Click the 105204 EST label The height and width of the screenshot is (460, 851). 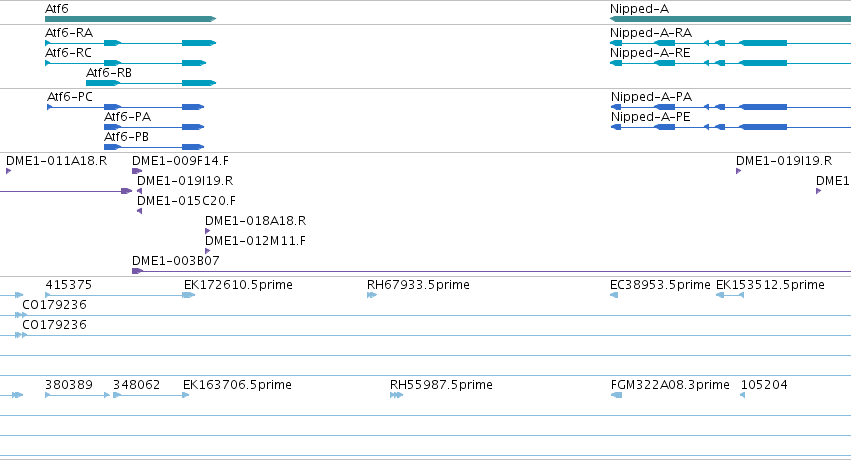pos(764,385)
